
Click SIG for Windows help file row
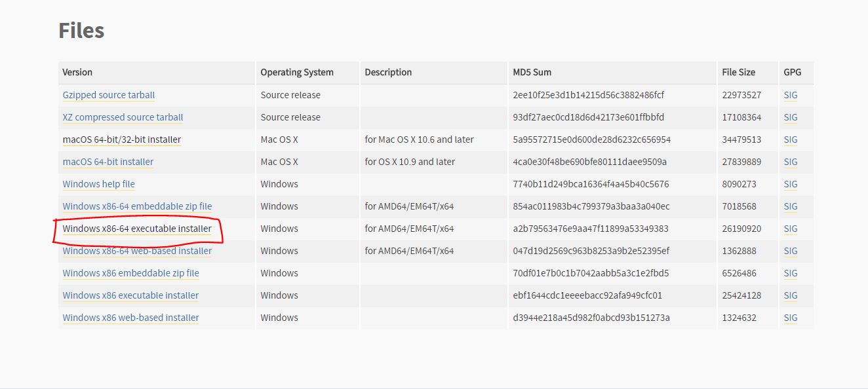[x=791, y=184]
